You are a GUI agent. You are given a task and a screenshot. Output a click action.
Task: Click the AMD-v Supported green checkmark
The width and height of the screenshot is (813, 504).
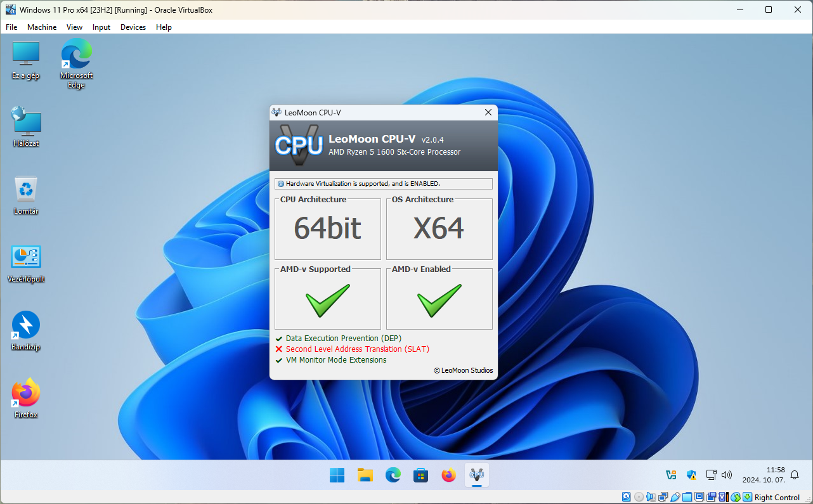tap(328, 300)
